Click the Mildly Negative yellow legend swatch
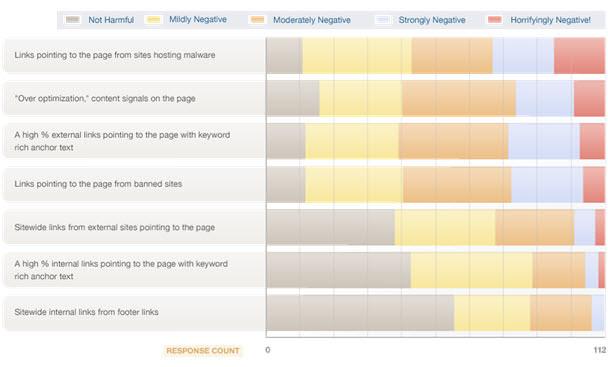 (154, 19)
